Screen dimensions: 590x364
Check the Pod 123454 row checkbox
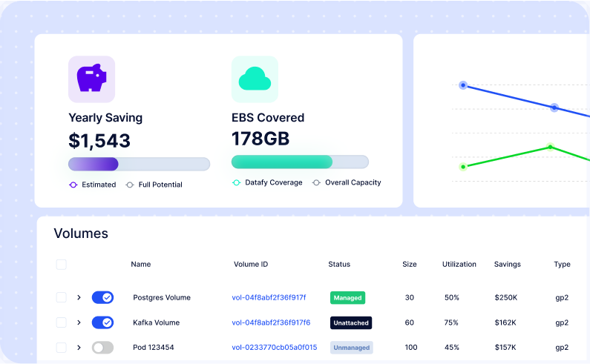tap(62, 348)
